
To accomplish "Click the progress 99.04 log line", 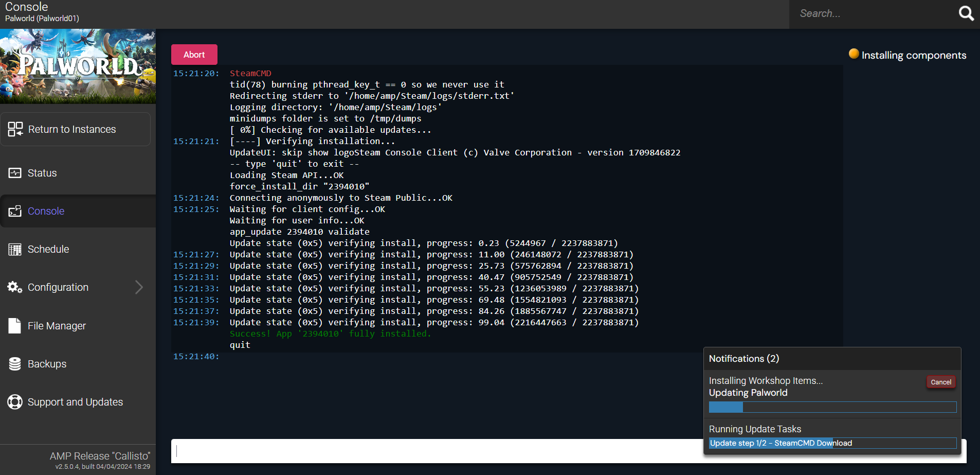I will 434,322.
